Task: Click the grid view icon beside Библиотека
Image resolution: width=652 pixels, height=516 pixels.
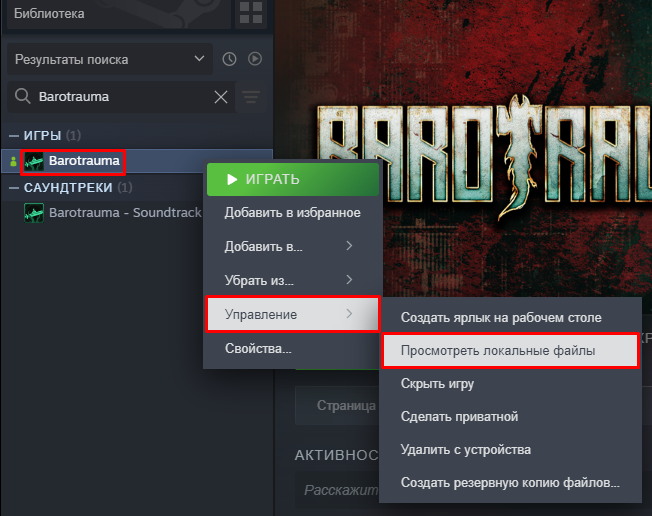Action: click(251, 12)
